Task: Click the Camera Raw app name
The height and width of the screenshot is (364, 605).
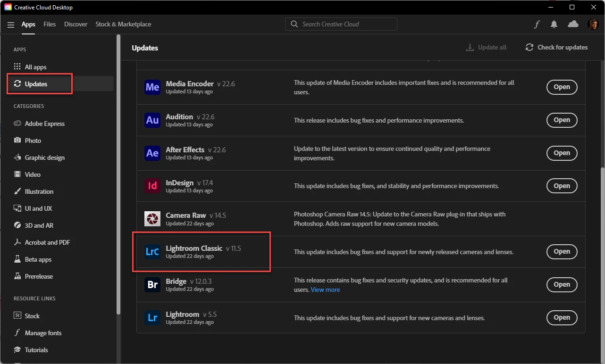Action: click(186, 215)
